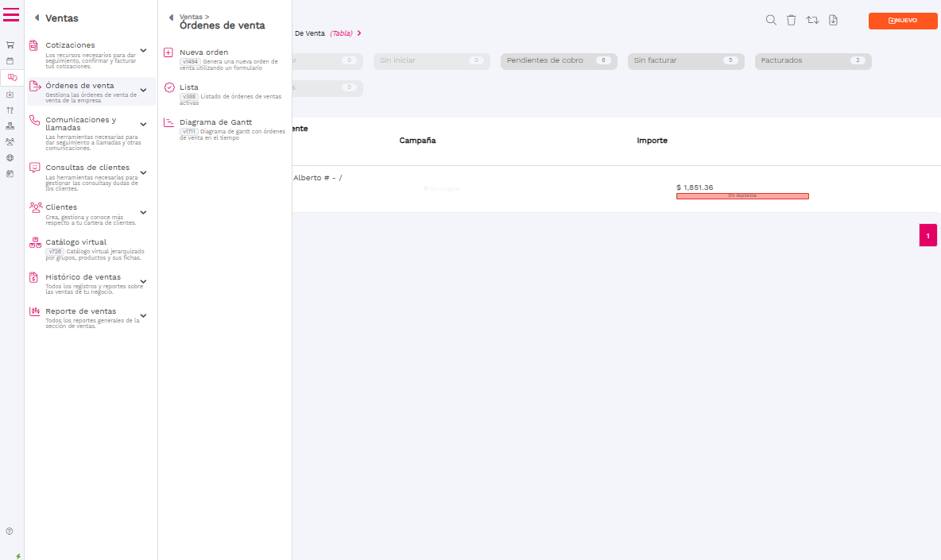Viewport: 941px width, 560px height.
Task: Click the refresh arrows icon
Action: tap(812, 20)
